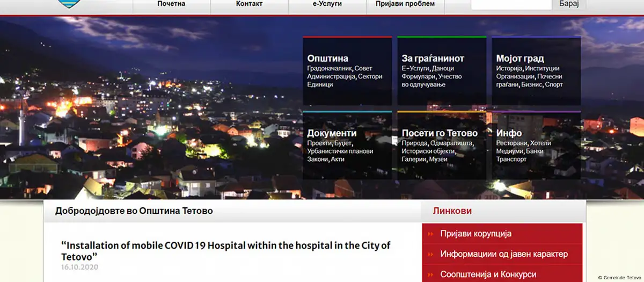Open the За граѓанинот tile
644x282 pixels.
(442, 71)
